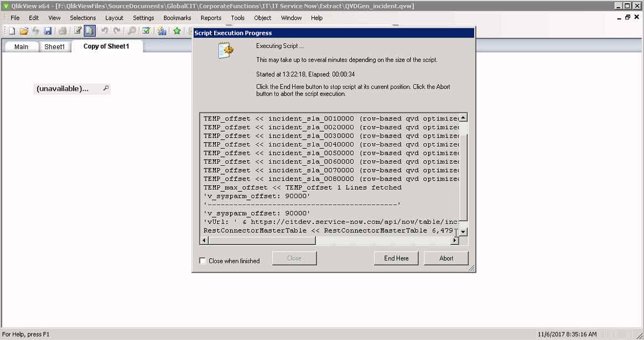Click log line incident_sla_0080000

tap(331, 179)
